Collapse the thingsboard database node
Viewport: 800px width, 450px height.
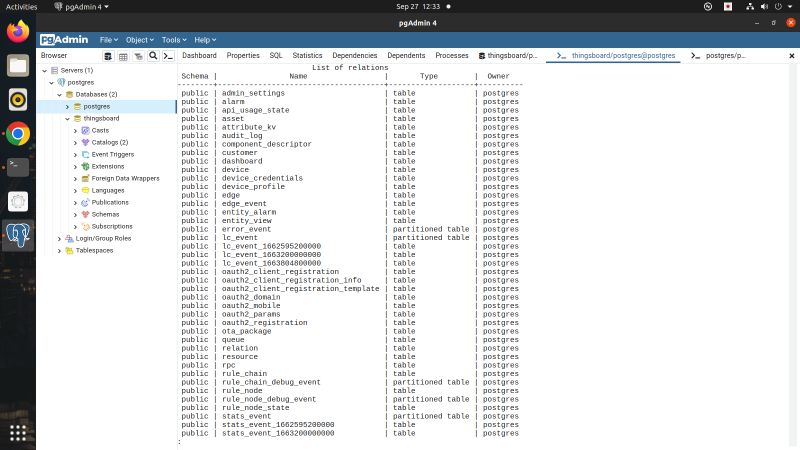(x=67, y=118)
